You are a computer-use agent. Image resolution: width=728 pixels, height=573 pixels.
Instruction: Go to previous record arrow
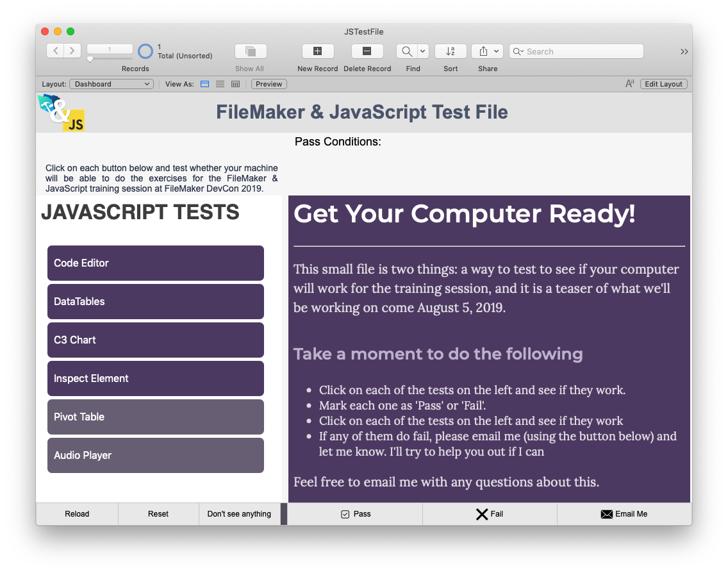click(55, 51)
